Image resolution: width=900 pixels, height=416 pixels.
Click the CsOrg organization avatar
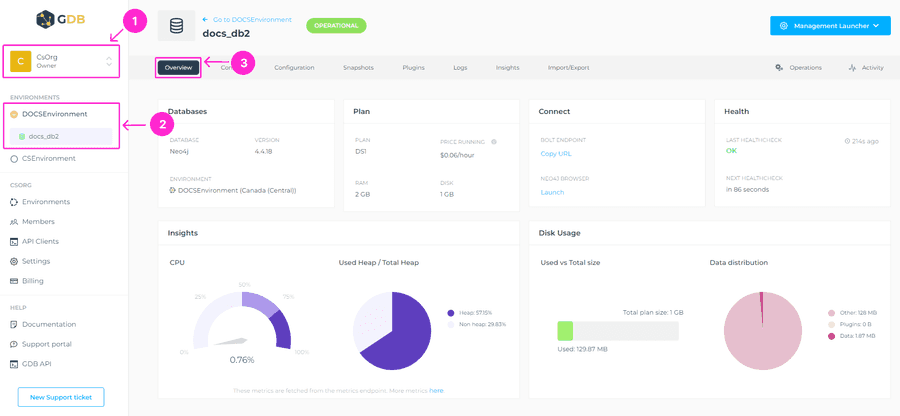tap(21, 61)
